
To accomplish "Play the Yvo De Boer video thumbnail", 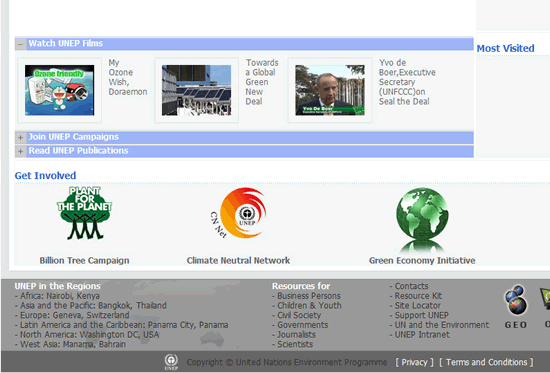I will click(330, 90).
